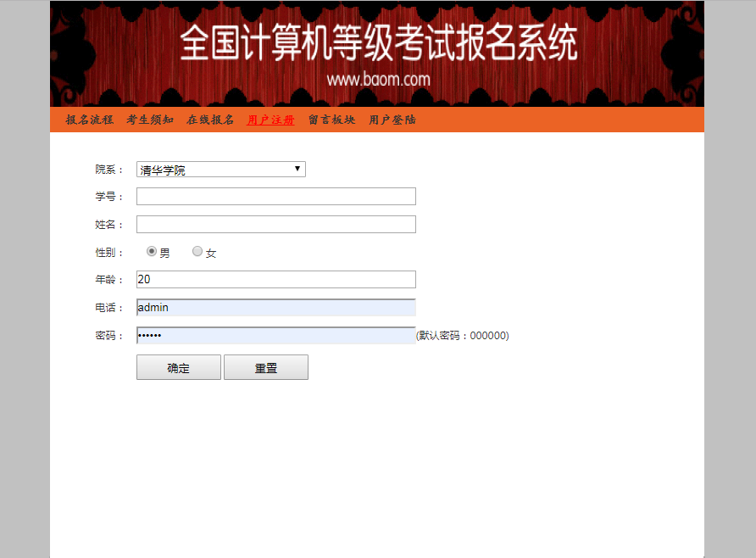
Task: Go to the 考生须知 page
Action: point(150,120)
